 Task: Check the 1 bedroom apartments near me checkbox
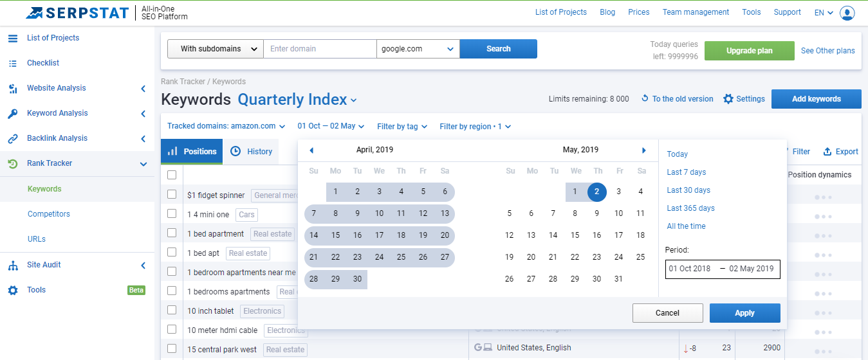pyautogui.click(x=172, y=271)
